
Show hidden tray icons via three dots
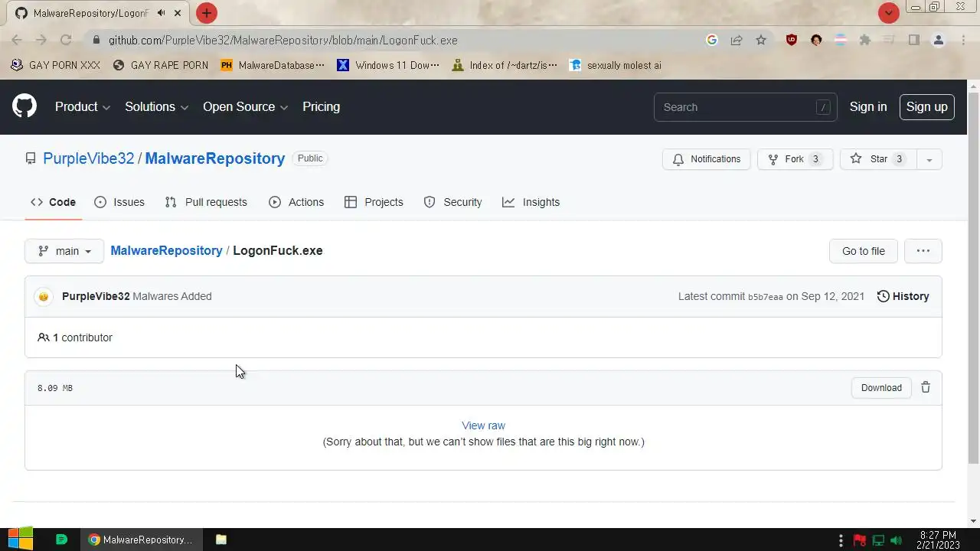841,540
